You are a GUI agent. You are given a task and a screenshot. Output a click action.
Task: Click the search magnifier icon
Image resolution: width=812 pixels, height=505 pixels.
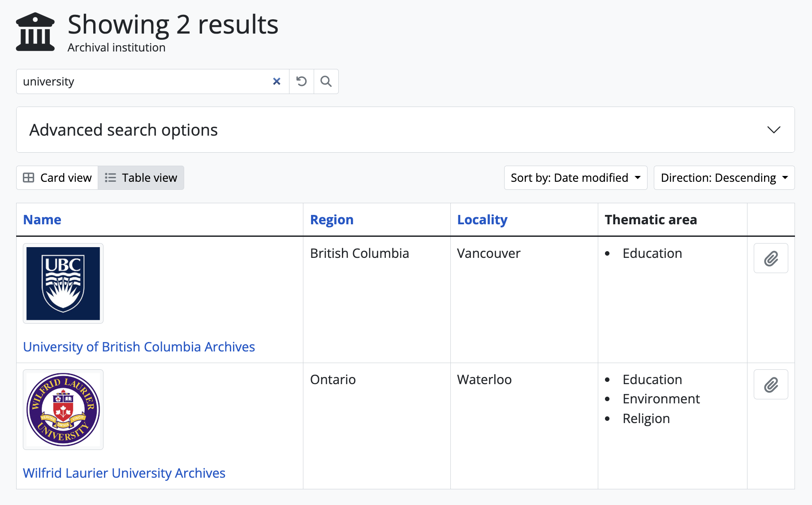(326, 81)
